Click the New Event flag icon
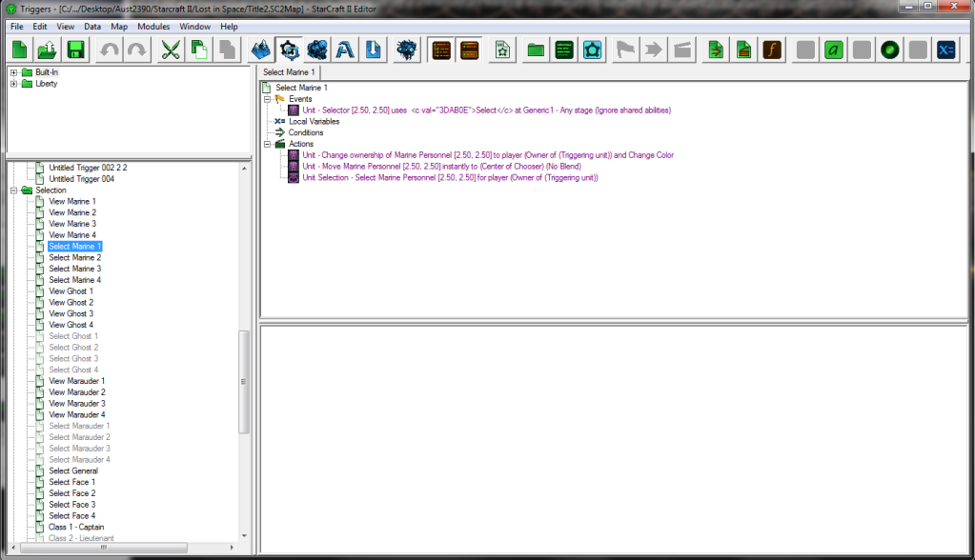Image resolution: width=975 pixels, height=560 pixels. [x=625, y=50]
